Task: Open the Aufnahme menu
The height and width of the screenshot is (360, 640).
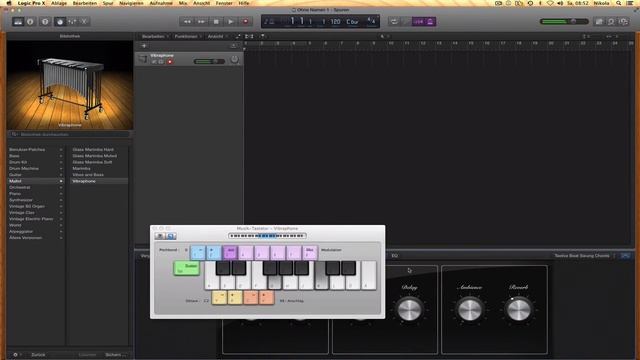Action: pyautogui.click(x=161, y=3)
